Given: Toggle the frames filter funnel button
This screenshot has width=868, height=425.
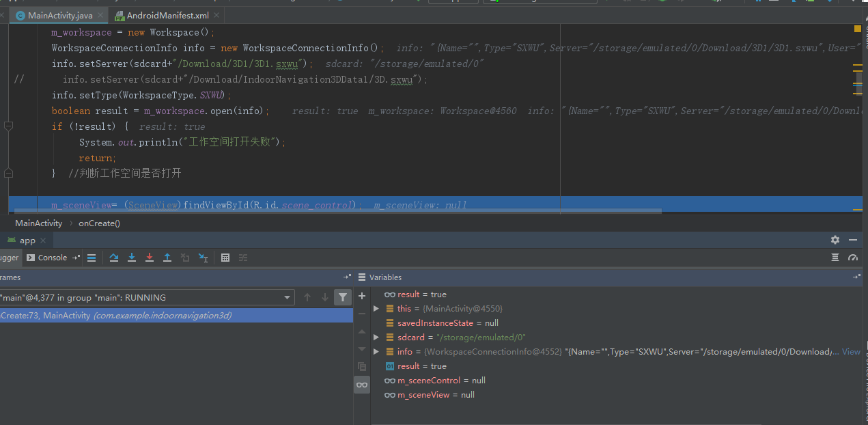Looking at the screenshot, I should (x=343, y=297).
